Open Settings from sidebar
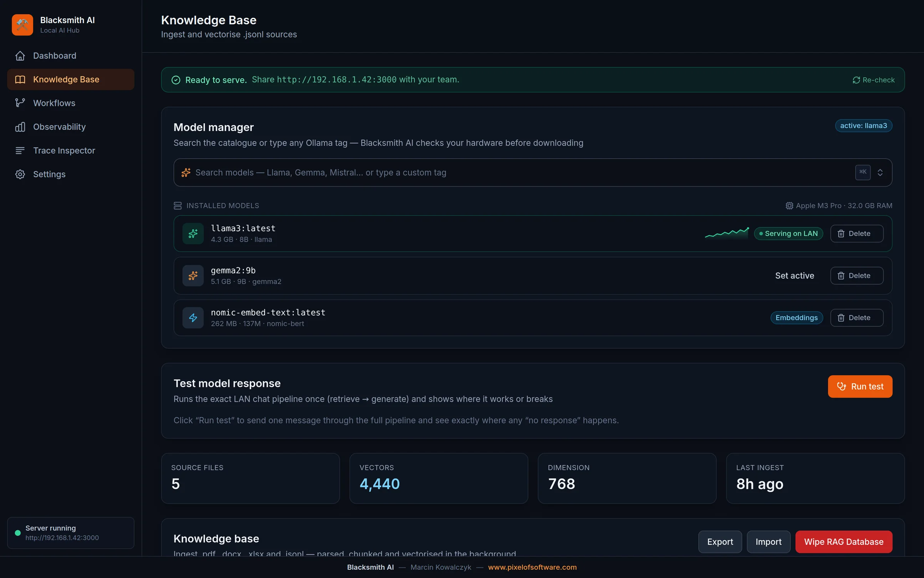The image size is (924, 578). (x=71, y=174)
